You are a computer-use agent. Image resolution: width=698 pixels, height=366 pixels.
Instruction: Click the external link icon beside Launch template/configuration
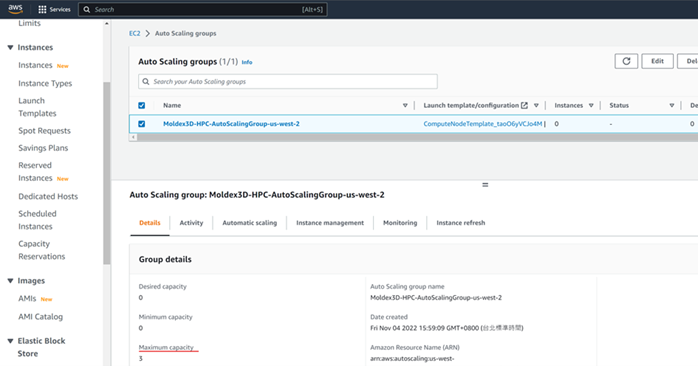[x=524, y=106]
